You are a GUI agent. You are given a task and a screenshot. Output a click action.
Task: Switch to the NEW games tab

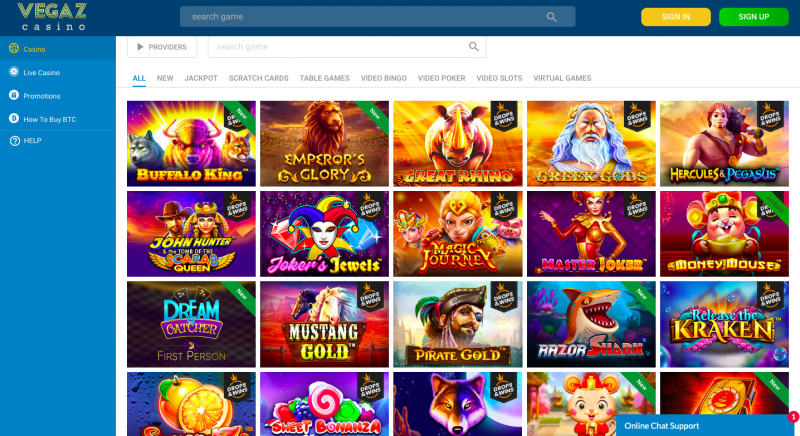click(165, 78)
